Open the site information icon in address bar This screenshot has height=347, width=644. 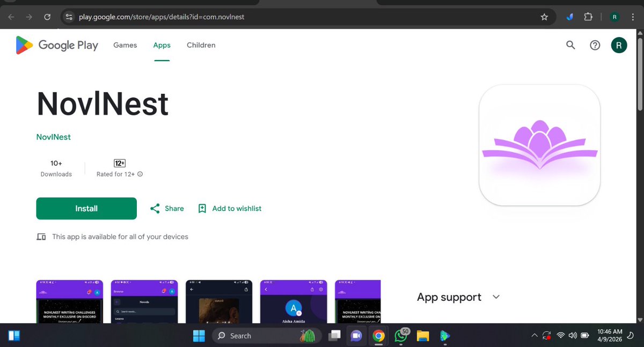[69, 17]
